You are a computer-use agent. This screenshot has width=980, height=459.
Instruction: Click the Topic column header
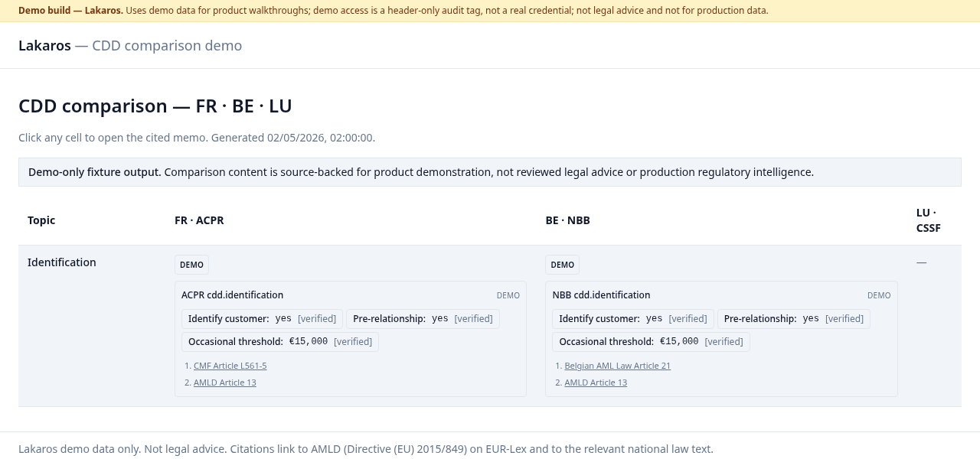tap(41, 220)
